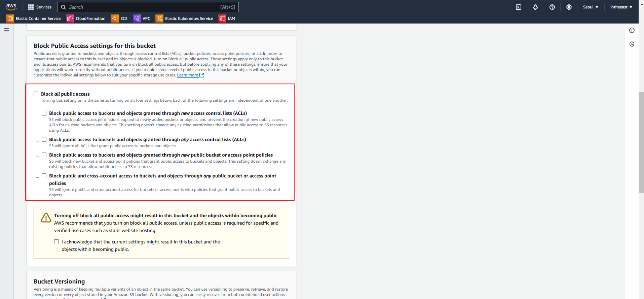This screenshot has height=299, width=644.
Task: Click the Block Public Access settings heading
Action: (94, 46)
